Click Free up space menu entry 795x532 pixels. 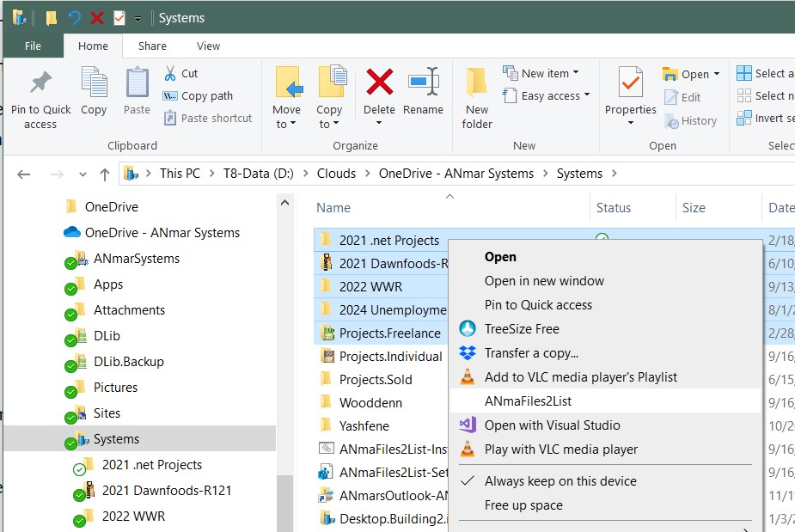pyautogui.click(x=523, y=505)
